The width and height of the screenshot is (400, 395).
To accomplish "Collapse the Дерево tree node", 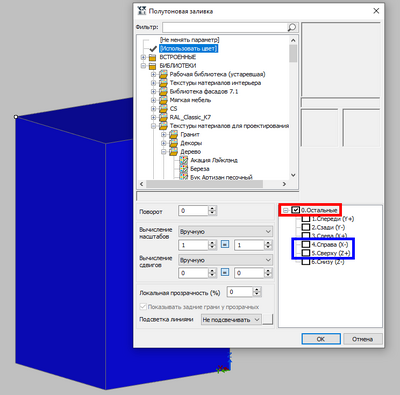I will coord(164,152).
